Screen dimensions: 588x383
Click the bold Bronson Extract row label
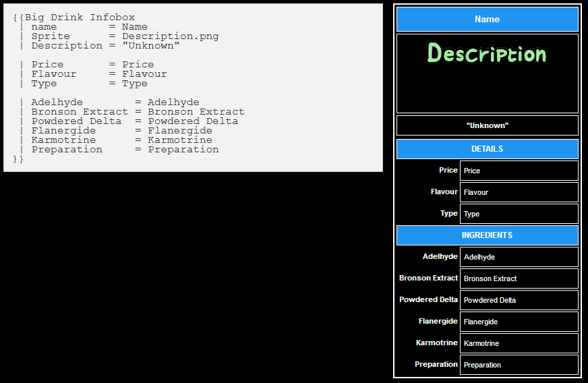click(428, 278)
